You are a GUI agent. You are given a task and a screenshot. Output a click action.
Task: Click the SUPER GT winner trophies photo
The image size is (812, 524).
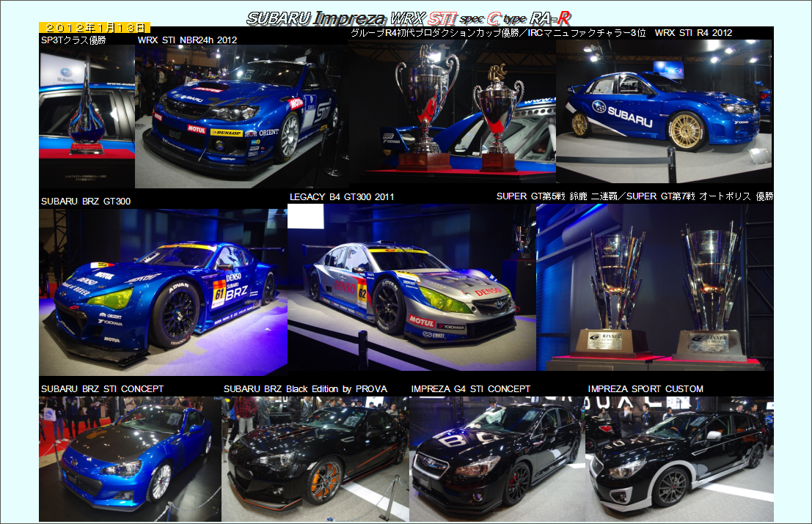655,287
